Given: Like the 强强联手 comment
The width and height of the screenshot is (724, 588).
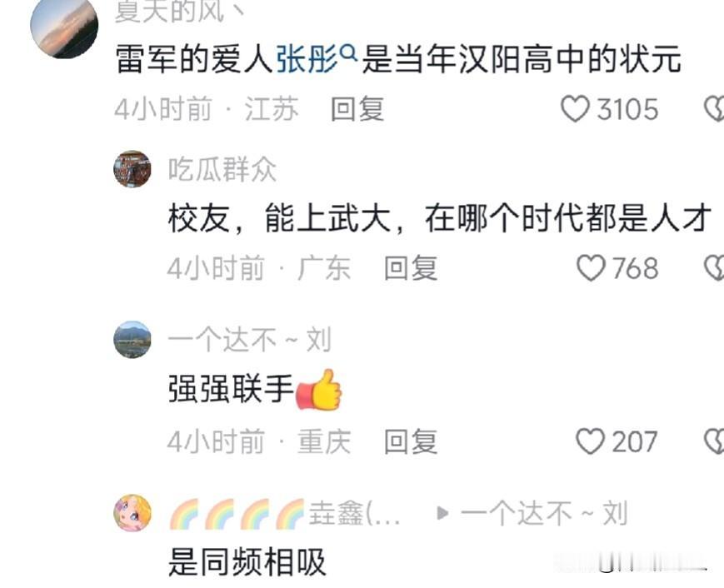Looking at the screenshot, I should (x=590, y=441).
